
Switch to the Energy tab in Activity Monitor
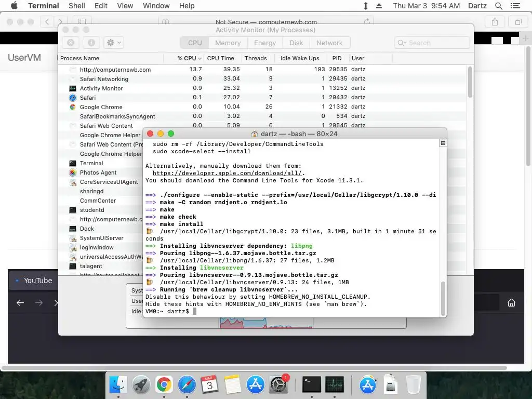265,43
